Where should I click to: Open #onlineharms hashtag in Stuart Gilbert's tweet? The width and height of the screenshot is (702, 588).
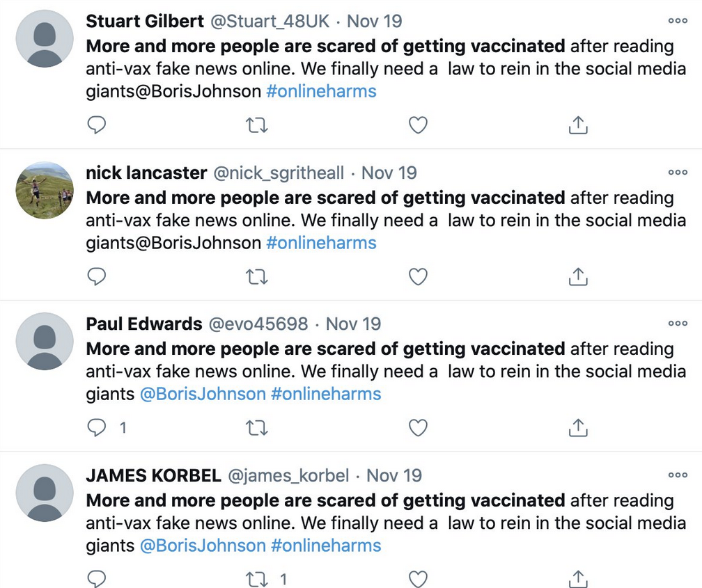point(321,91)
